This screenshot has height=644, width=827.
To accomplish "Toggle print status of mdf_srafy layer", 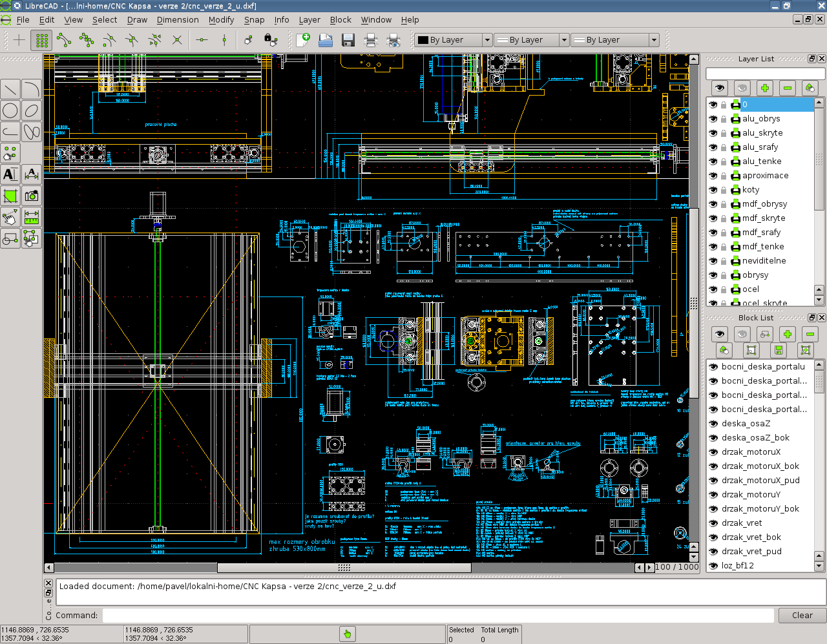I will (735, 233).
